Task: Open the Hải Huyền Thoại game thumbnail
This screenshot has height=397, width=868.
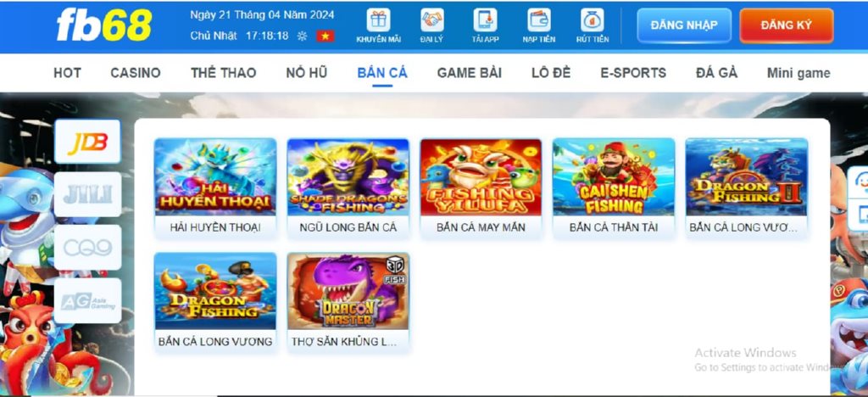Action: (215, 176)
